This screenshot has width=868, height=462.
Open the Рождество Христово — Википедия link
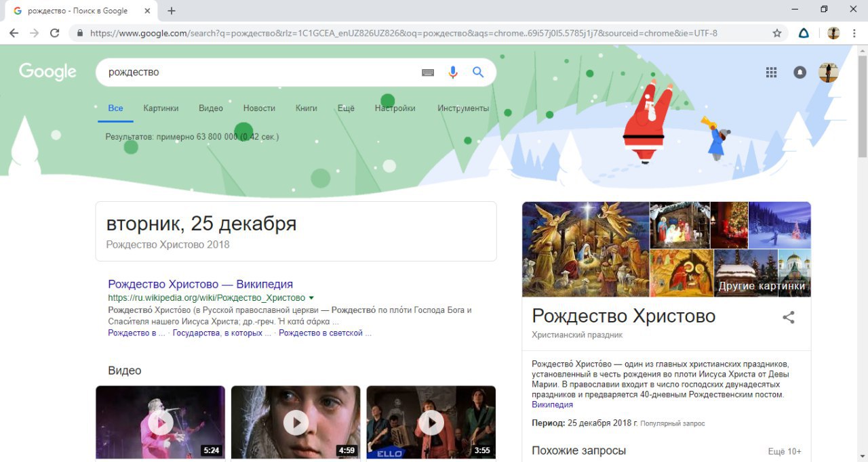(201, 284)
